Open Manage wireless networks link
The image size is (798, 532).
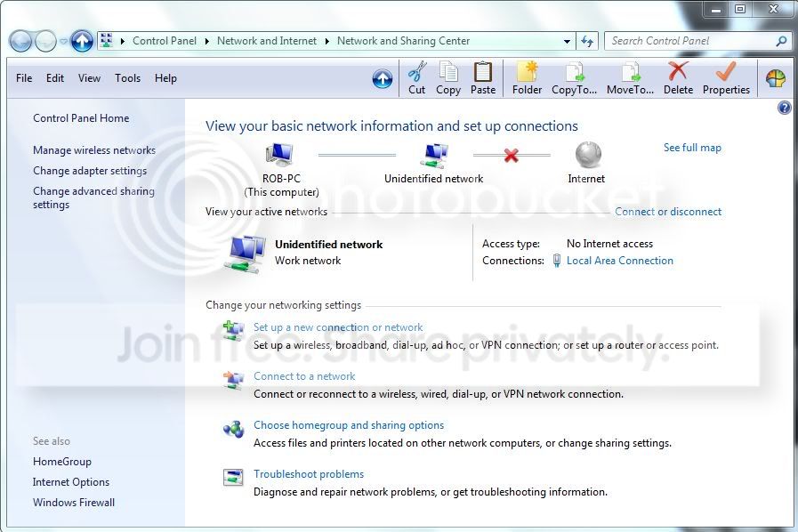[94, 150]
